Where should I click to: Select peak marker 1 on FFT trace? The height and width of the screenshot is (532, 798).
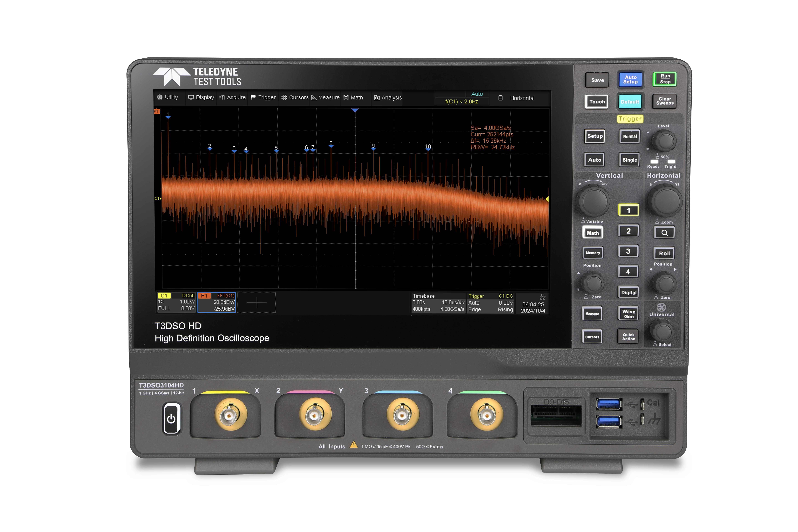pyautogui.click(x=168, y=115)
